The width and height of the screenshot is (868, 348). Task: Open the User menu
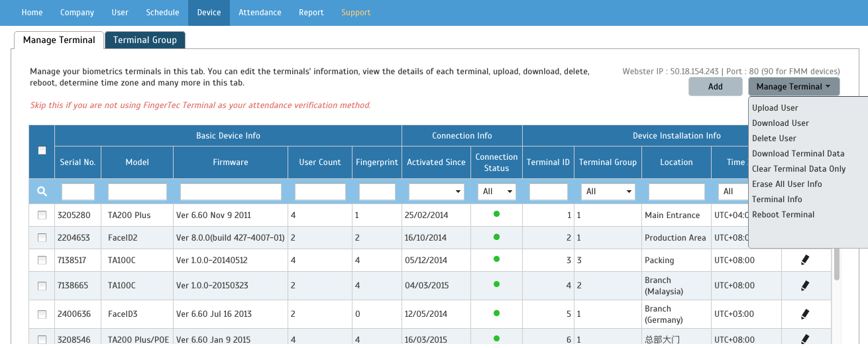[120, 13]
